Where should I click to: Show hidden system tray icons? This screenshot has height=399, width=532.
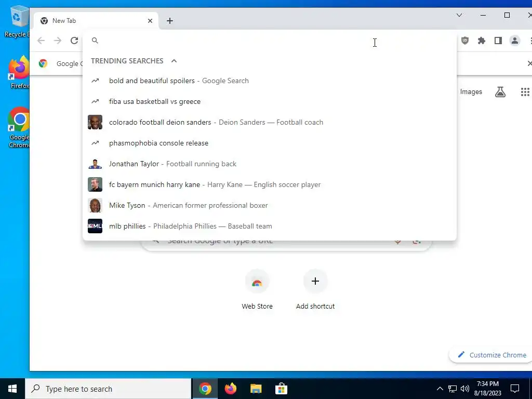(440, 389)
